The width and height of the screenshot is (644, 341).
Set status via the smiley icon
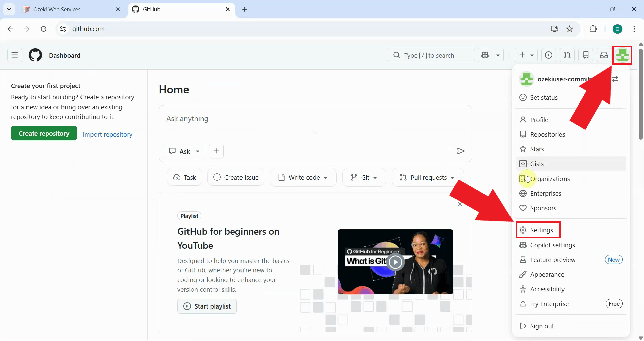tap(523, 97)
